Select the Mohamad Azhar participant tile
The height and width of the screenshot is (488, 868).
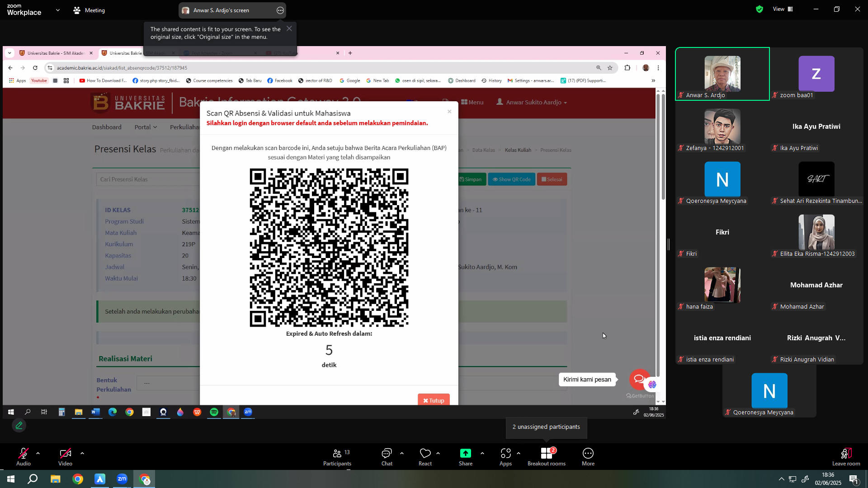816,285
